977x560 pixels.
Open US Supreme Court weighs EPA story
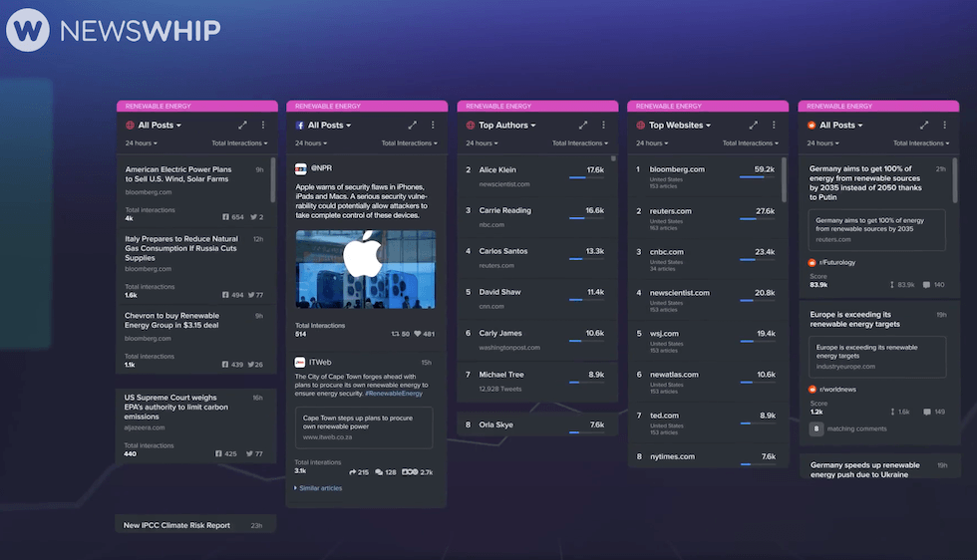(x=176, y=407)
